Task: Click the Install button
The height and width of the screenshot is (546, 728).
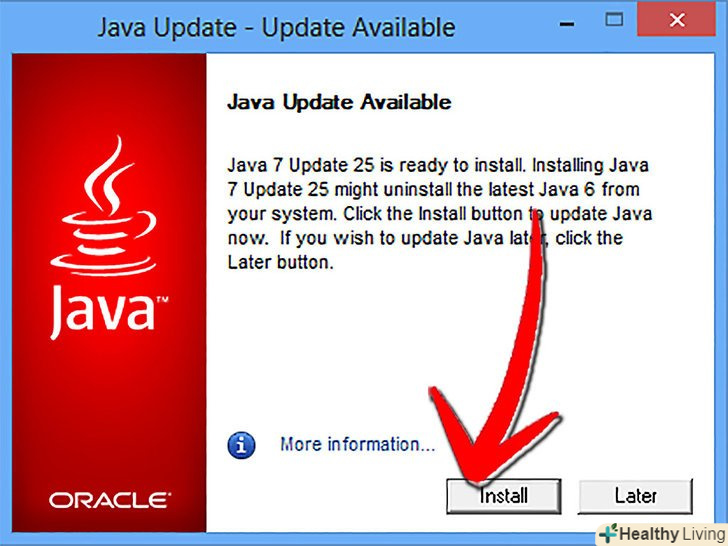Action: click(x=504, y=496)
